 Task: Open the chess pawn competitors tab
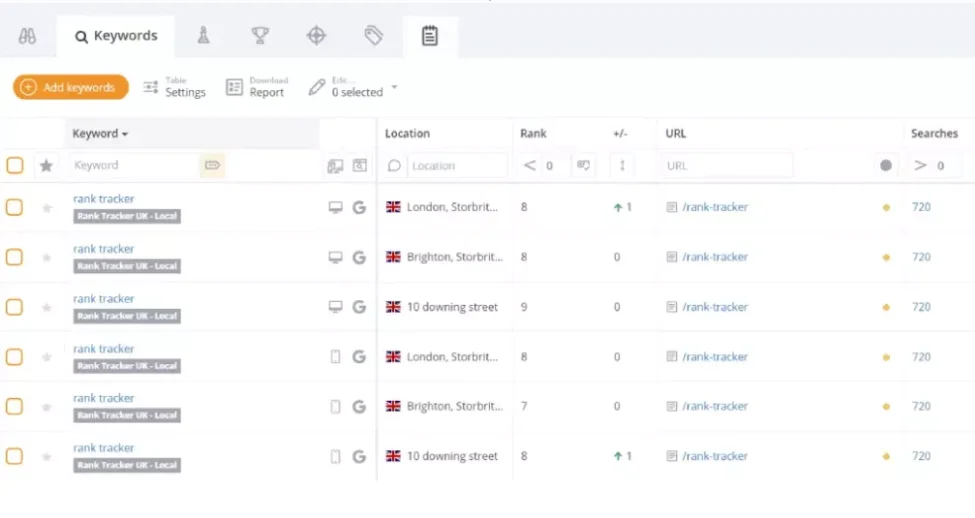pyautogui.click(x=204, y=36)
